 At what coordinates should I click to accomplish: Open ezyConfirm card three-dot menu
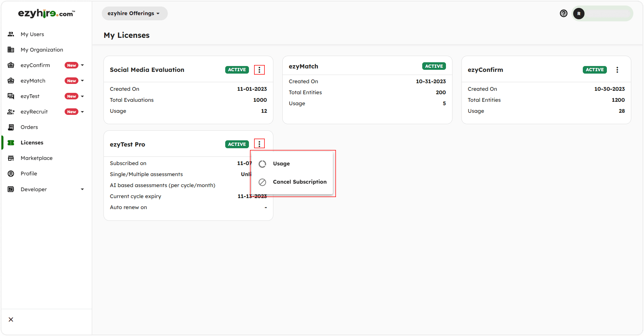(x=617, y=70)
